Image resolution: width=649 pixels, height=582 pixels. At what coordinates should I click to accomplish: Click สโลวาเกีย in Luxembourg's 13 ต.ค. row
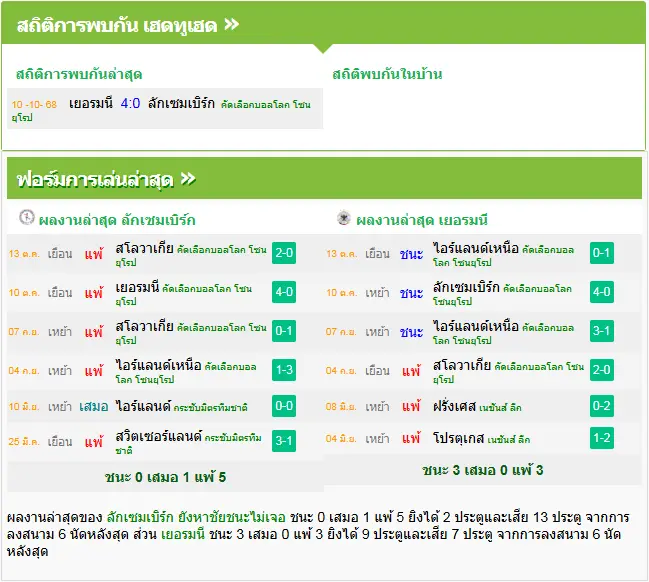click(144, 248)
